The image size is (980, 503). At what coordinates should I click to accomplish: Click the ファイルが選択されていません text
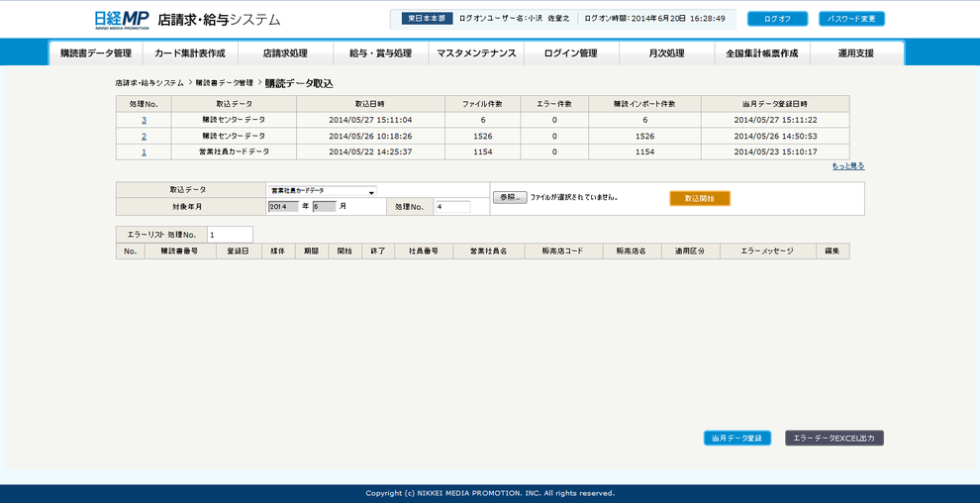[574, 197]
